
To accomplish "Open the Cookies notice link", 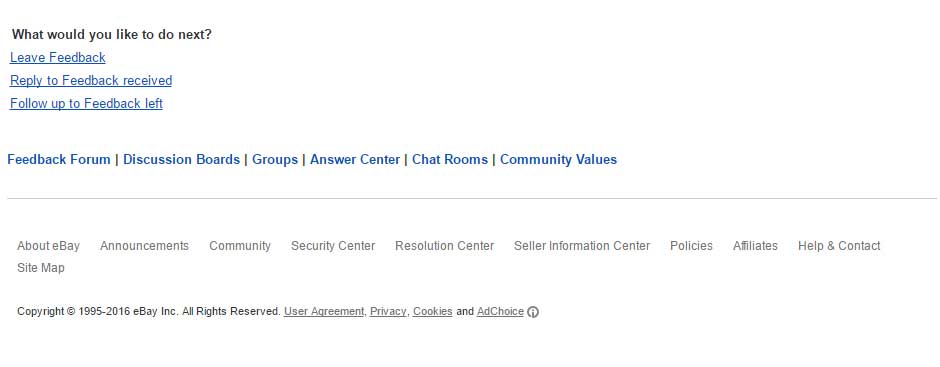I will [433, 312].
